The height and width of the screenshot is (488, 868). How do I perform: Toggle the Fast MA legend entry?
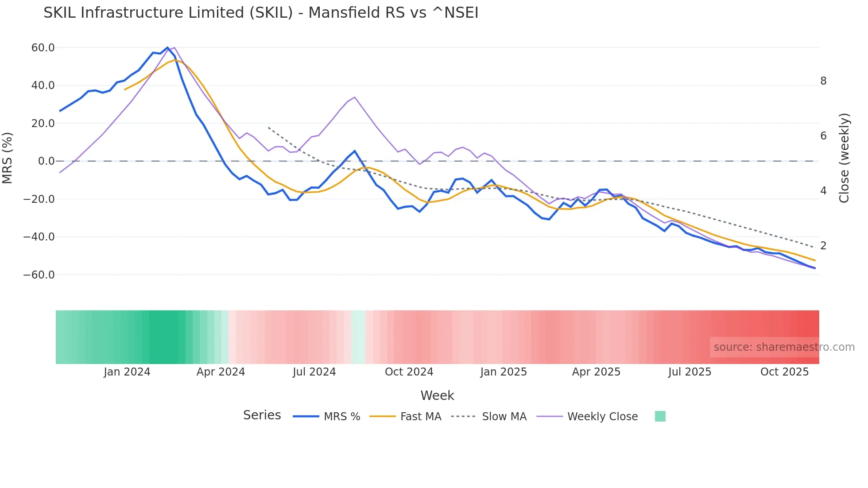pos(405,417)
